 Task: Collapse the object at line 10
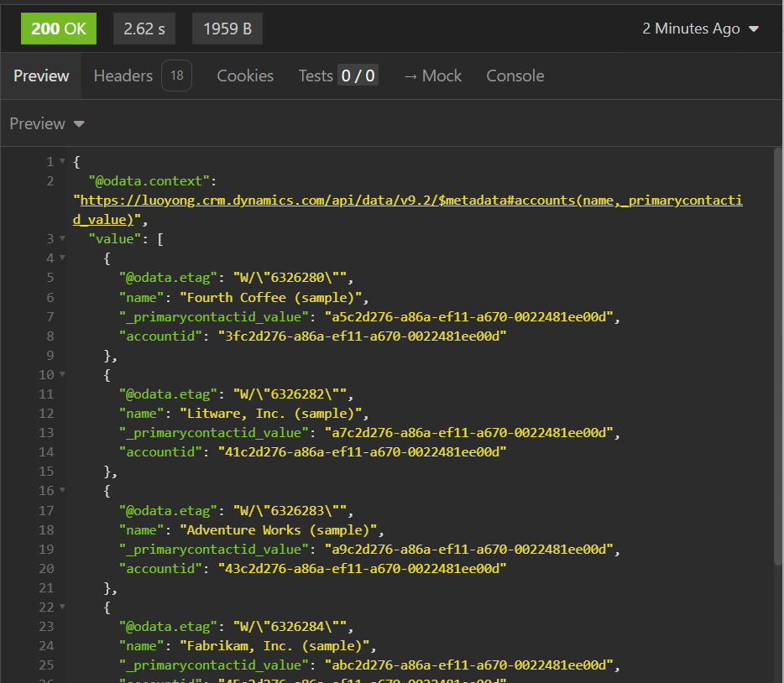(x=62, y=374)
